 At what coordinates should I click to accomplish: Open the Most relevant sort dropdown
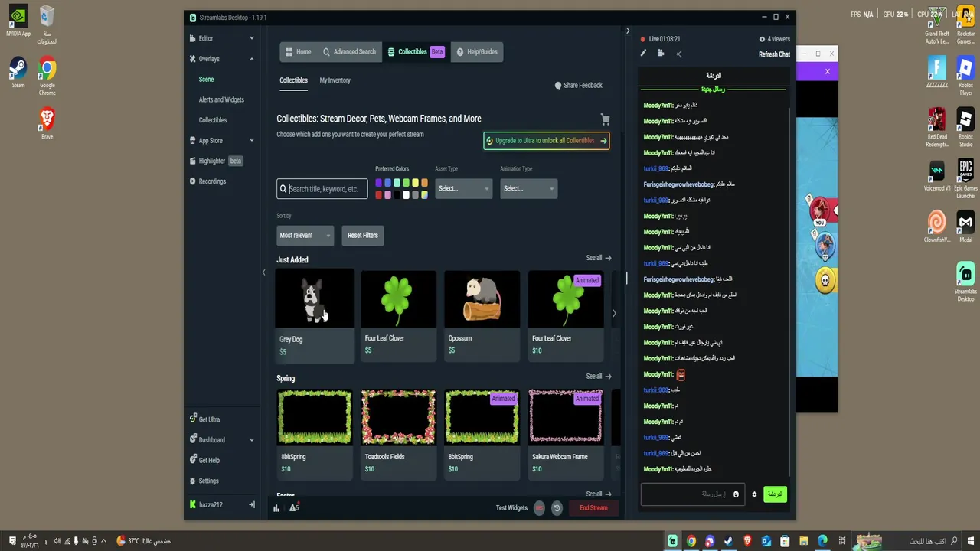305,236
